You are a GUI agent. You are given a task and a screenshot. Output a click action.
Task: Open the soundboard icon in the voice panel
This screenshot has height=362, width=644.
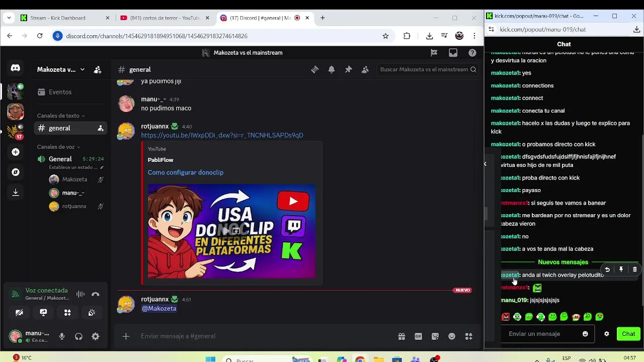92,313
